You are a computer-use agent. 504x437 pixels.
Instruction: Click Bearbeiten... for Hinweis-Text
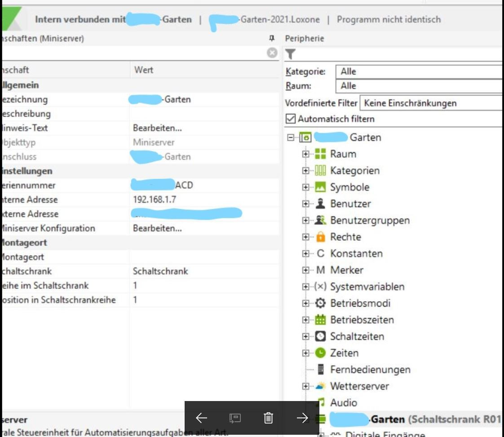pos(158,128)
